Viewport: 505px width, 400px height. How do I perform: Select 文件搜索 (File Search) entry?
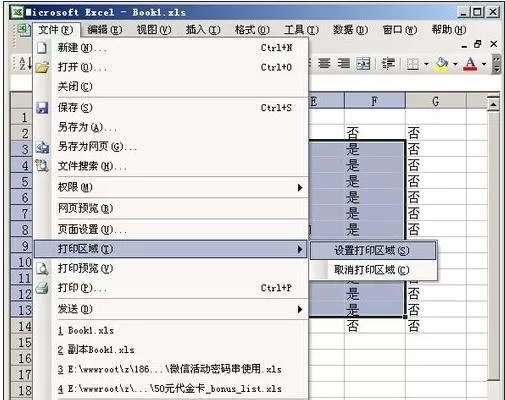(x=171, y=166)
